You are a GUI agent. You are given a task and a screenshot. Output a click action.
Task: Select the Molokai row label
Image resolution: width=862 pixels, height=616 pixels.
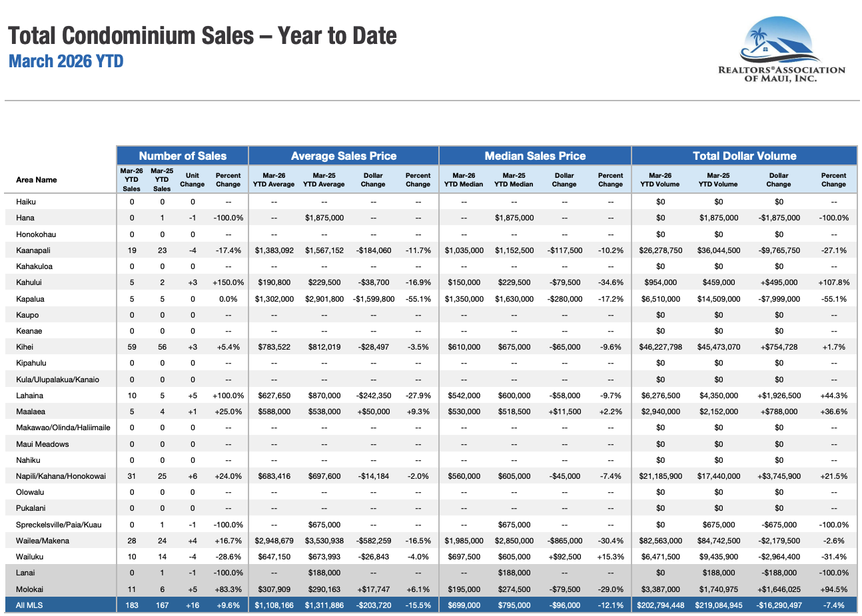pos(29,589)
